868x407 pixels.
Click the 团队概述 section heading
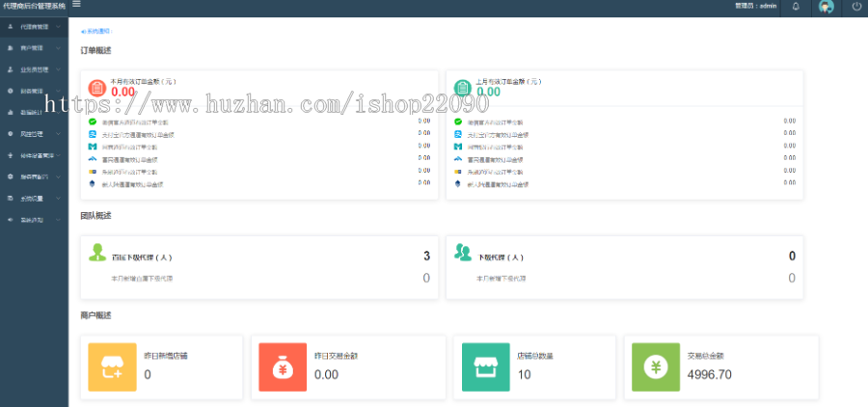[x=95, y=216]
